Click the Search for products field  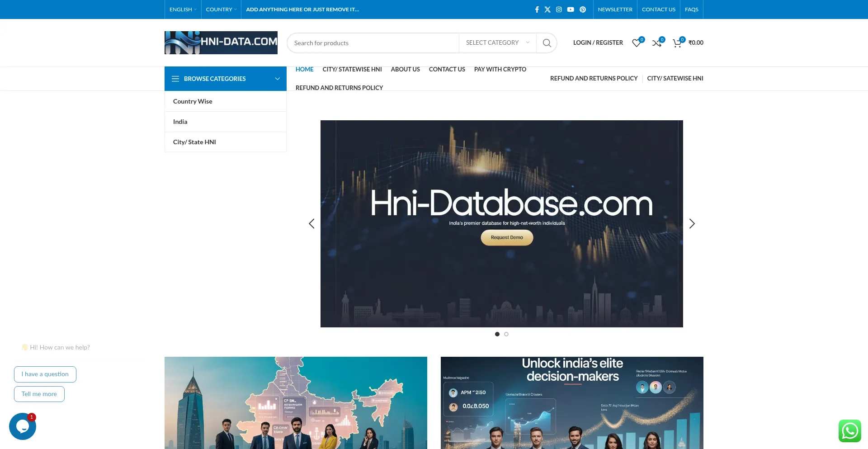pos(373,43)
